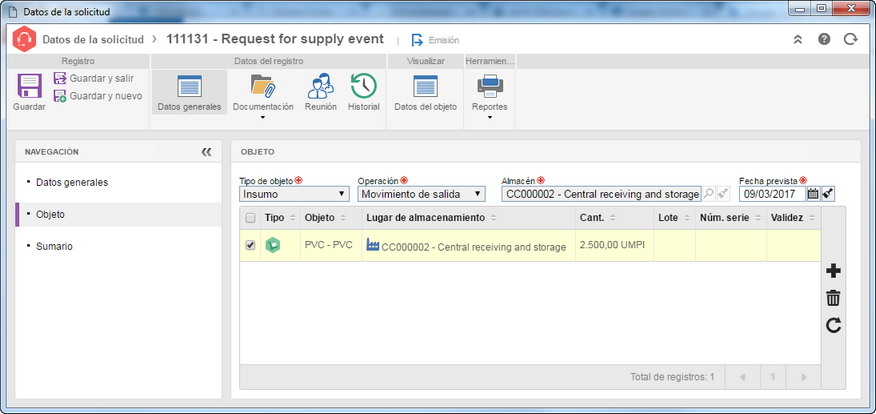Click page 1 button in pager

(773, 377)
